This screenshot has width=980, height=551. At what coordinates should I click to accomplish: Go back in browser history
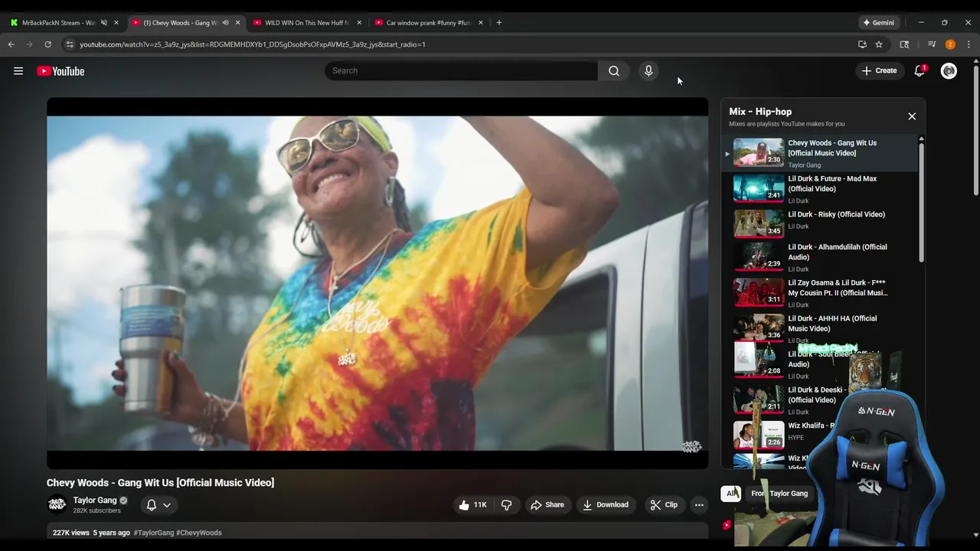11,44
